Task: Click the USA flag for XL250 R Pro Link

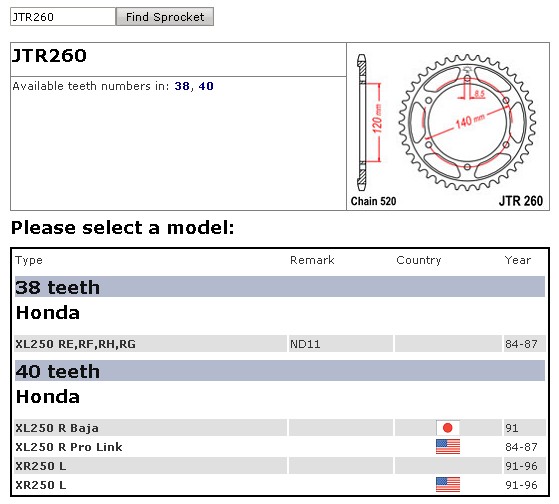Action: pos(448,447)
